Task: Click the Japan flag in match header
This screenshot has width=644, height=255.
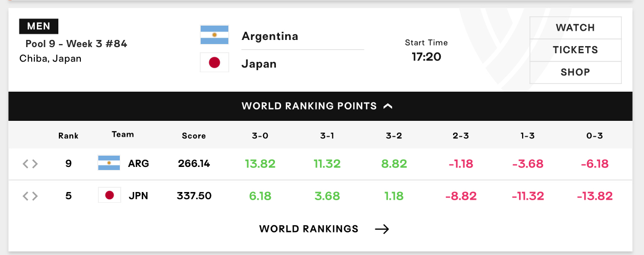Action: pos(214,62)
